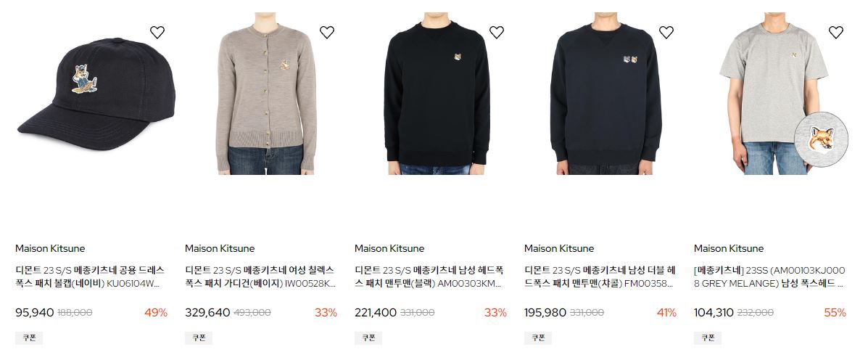Click Maison Kitsune brand above grey t-shirt
The width and height of the screenshot is (868, 352).
729,248
